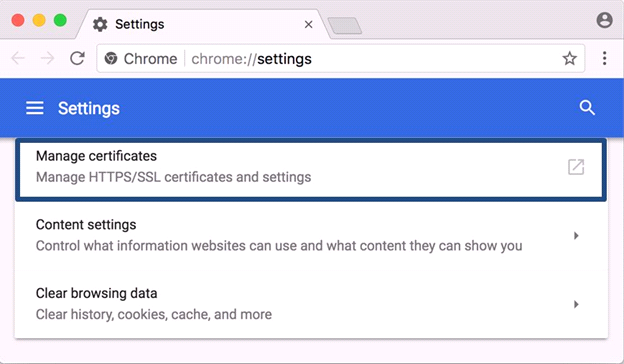Image resolution: width=624 pixels, height=364 pixels.
Task: Open the Settings hamburger menu
Action: 35,108
